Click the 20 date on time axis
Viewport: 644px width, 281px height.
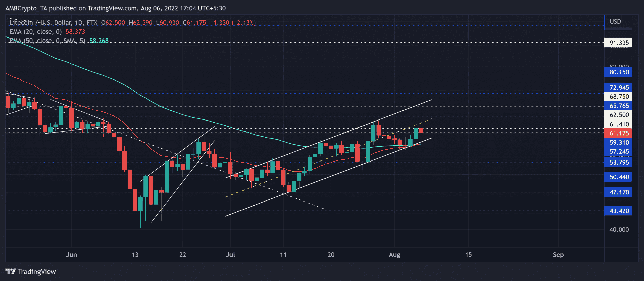(331, 255)
